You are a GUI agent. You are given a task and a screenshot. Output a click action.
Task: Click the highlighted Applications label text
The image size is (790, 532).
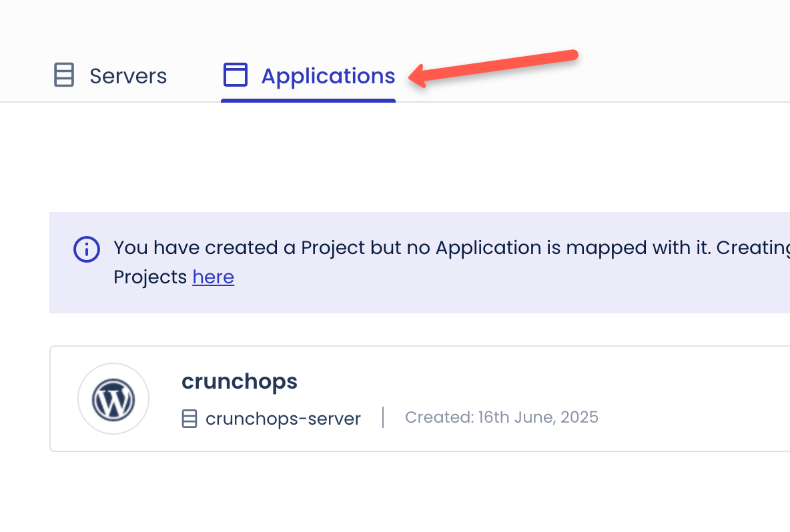328,75
